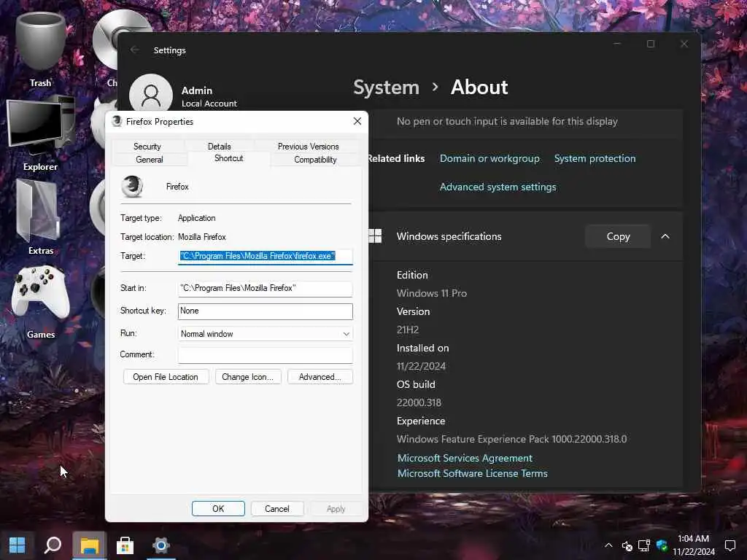Viewport: 747px width, 560px height.
Task: Cancel the Firefox Properties dialog
Action: click(276, 508)
